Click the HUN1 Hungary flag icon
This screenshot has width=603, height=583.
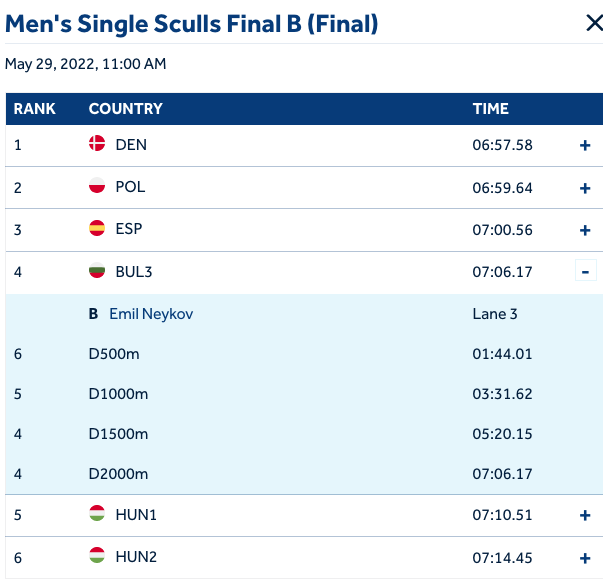click(97, 515)
